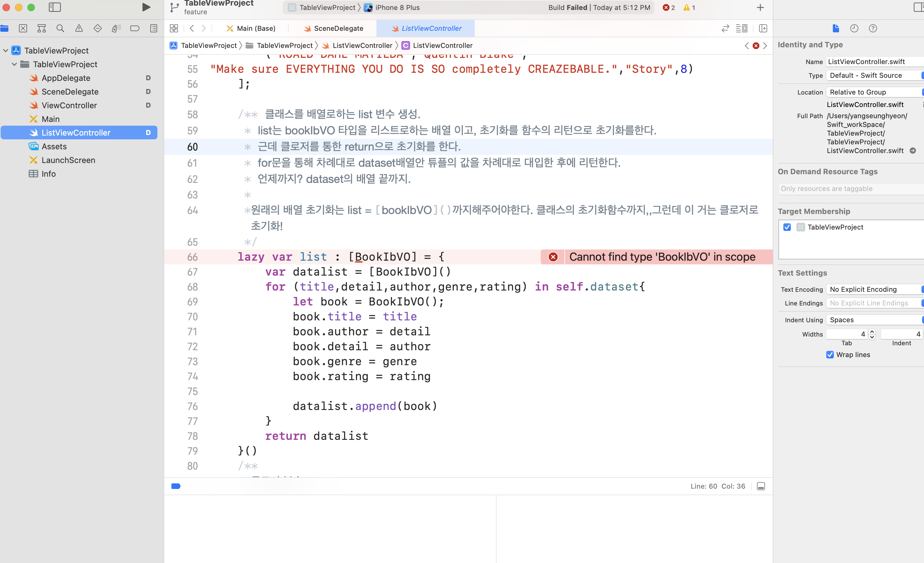The height and width of the screenshot is (563, 924).
Task: Click the file Name input field
Action: (874, 62)
